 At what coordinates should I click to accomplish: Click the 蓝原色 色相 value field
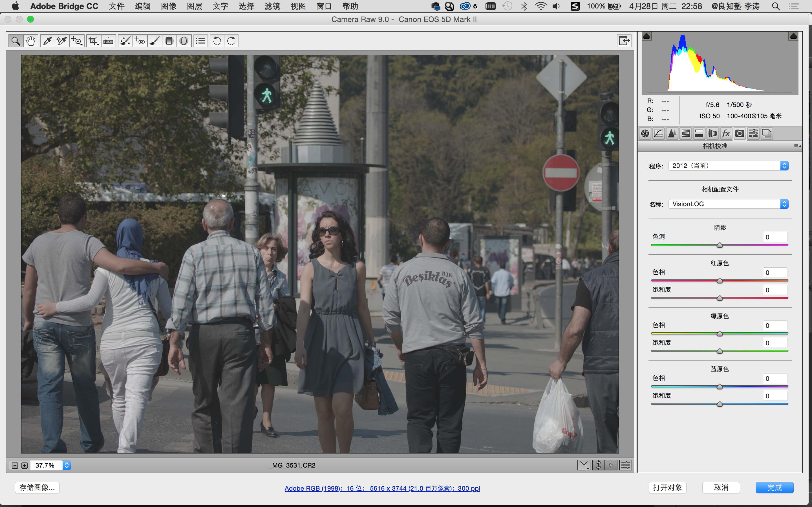775,378
